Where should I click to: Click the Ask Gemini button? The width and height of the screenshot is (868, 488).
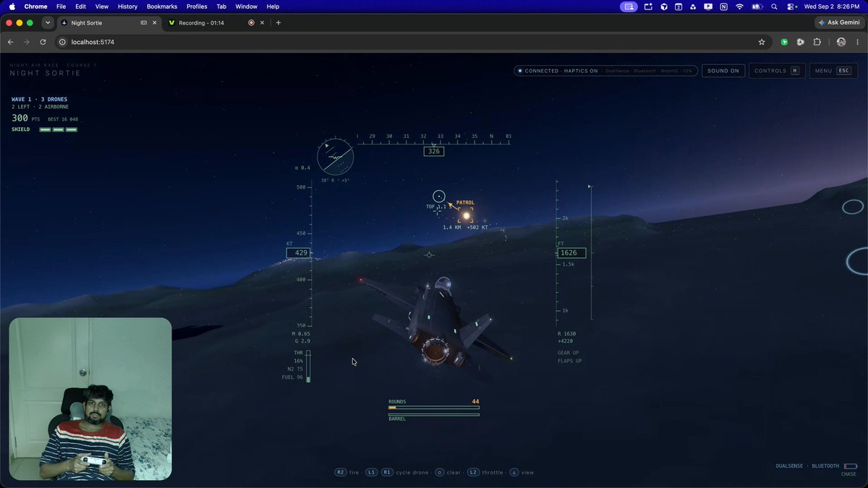point(839,22)
